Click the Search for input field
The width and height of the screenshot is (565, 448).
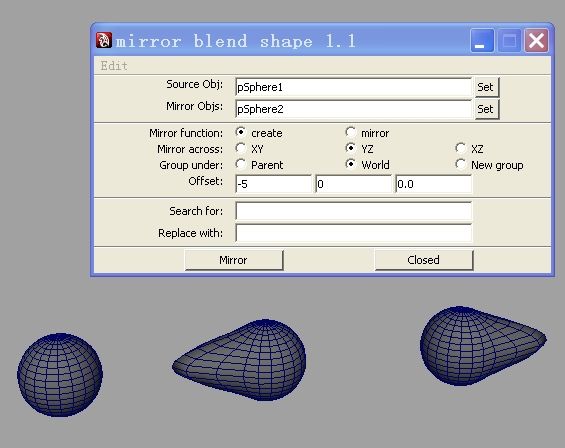pos(353,211)
